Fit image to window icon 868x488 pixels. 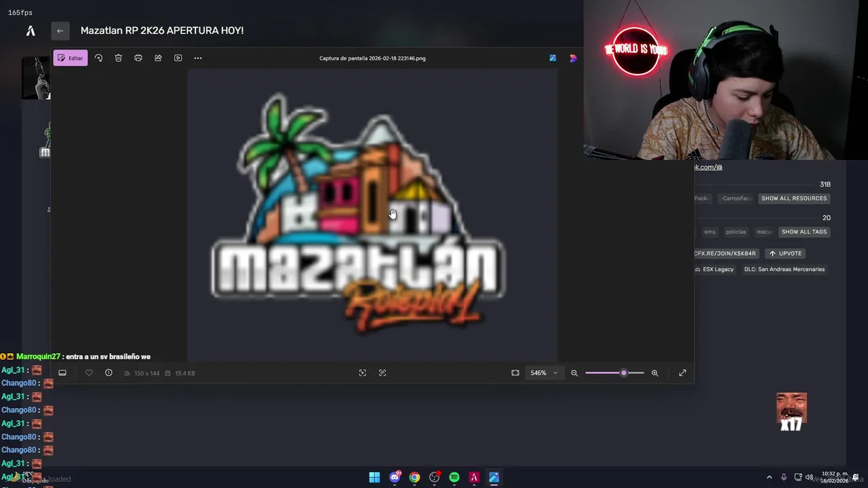[x=515, y=373]
